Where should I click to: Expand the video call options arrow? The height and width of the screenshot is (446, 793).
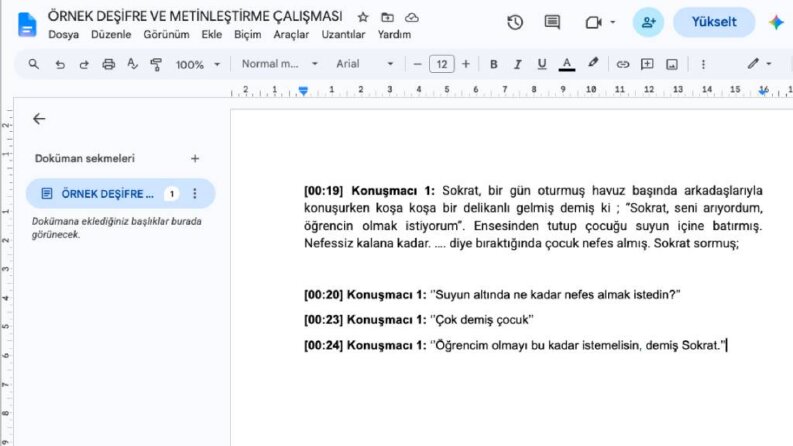[612, 22]
